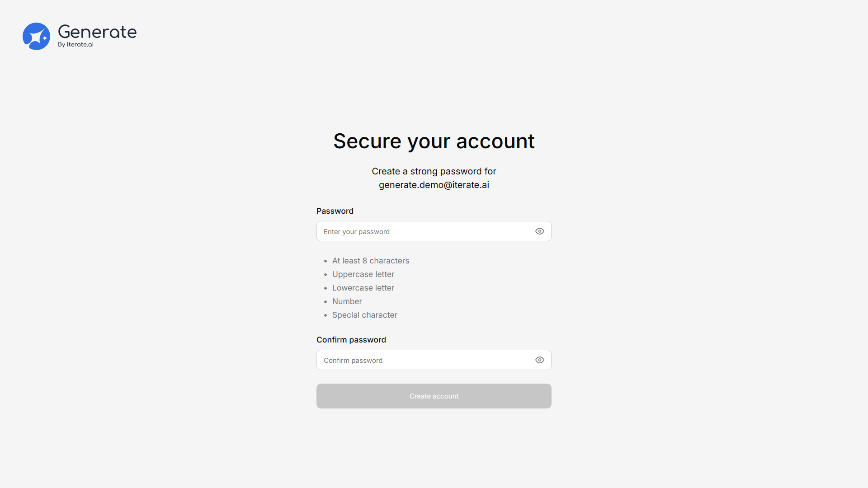The width and height of the screenshot is (868, 488).
Task: Select the At least 8 characters requirement
Action: (370, 261)
